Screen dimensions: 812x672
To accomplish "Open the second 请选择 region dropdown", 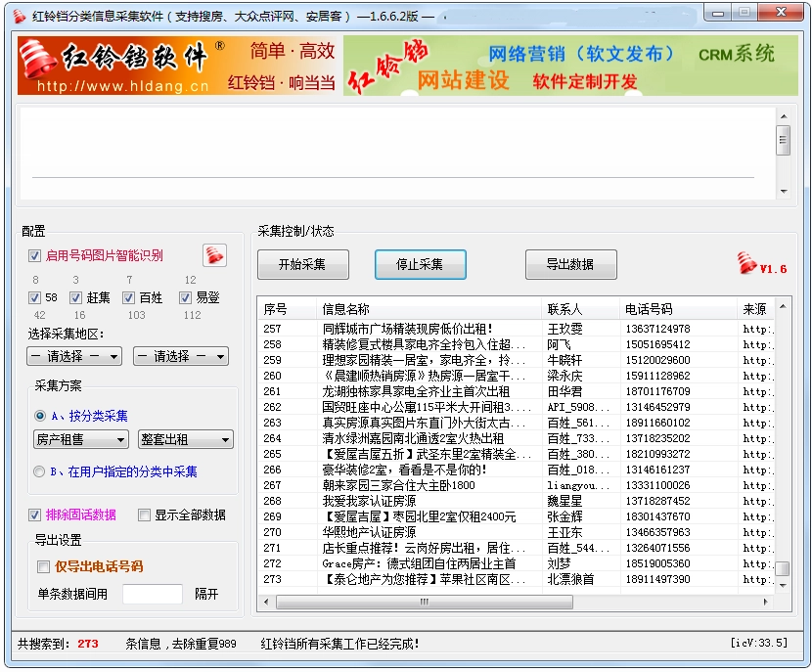I will click(180, 356).
